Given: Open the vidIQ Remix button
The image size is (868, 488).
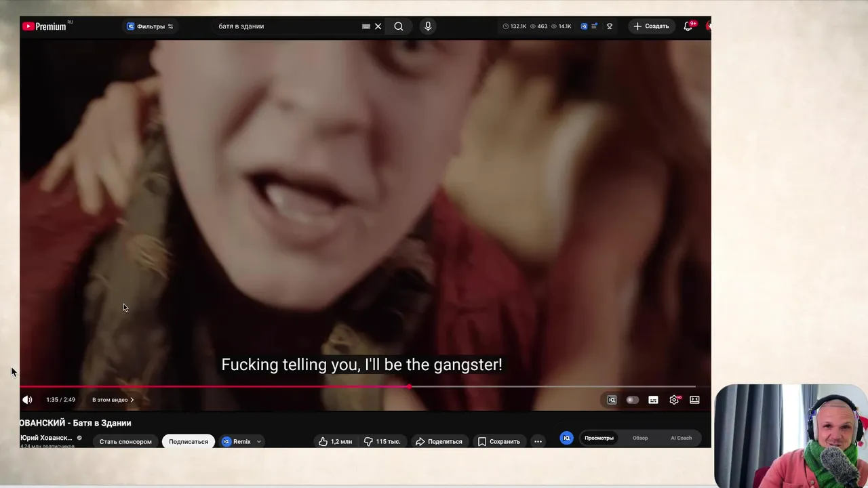Looking at the screenshot, I should pos(237,442).
